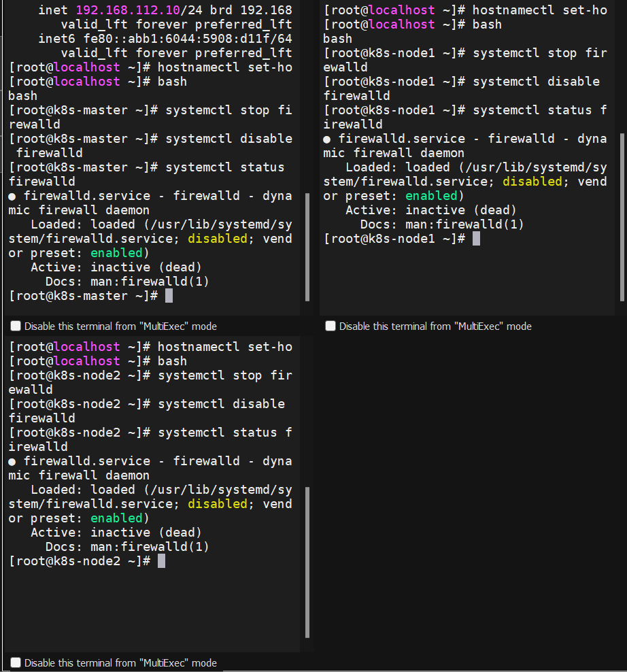Click 'systemctl status f' command on k8s-node2
The width and height of the screenshot is (627, 672).
(225, 433)
